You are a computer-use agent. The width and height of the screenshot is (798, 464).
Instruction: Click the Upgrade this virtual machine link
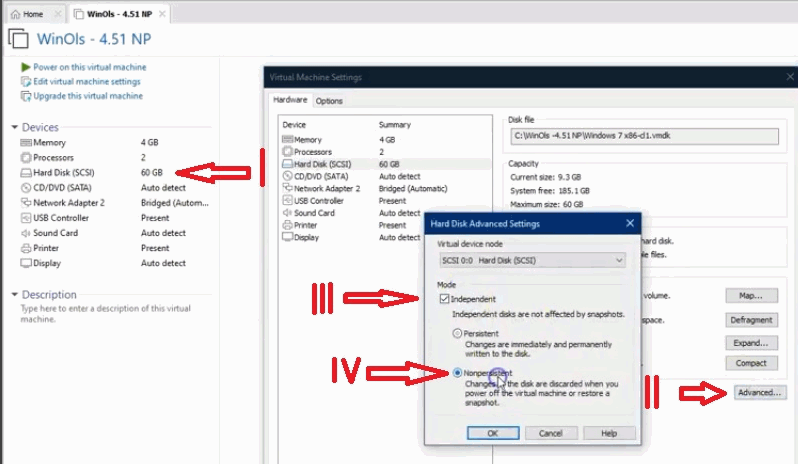[x=87, y=96]
